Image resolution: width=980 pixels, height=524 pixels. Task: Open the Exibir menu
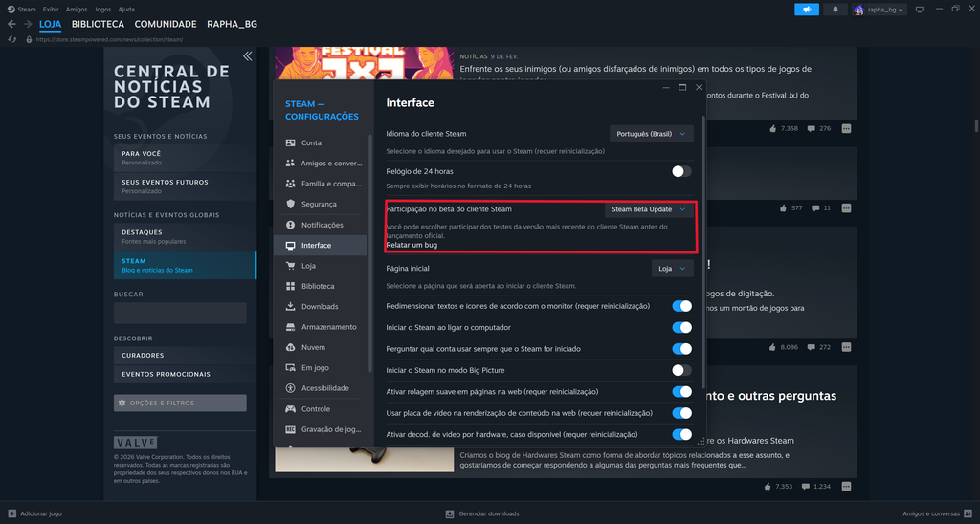(51, 9)
